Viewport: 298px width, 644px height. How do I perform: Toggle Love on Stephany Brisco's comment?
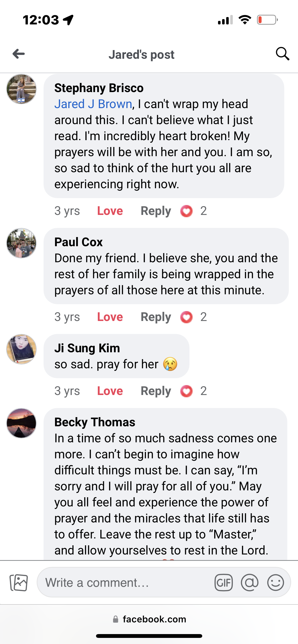click(x=110, y=211)
